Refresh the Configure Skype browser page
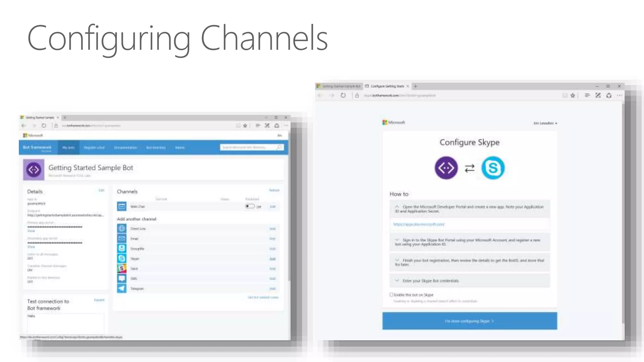644x362 pixels. click(343, 95)
